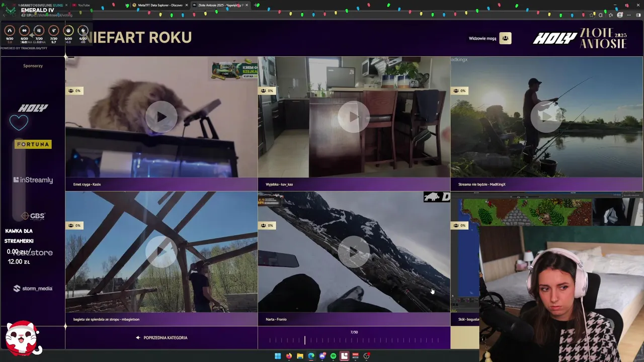Image resolution: width=644 pixels, height=362 pixels.
Task: Click the 'Streama nie będzie - MadKingX' caption
Action: 482,184
